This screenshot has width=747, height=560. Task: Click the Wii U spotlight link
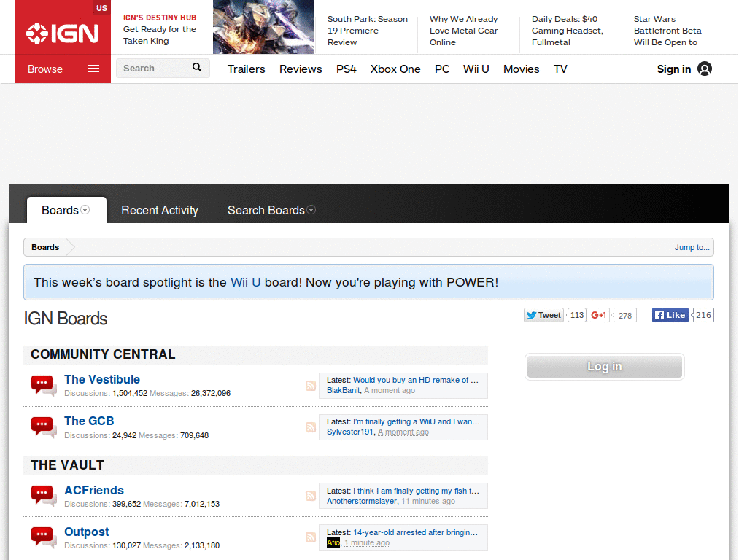click(x=245, y=282)
